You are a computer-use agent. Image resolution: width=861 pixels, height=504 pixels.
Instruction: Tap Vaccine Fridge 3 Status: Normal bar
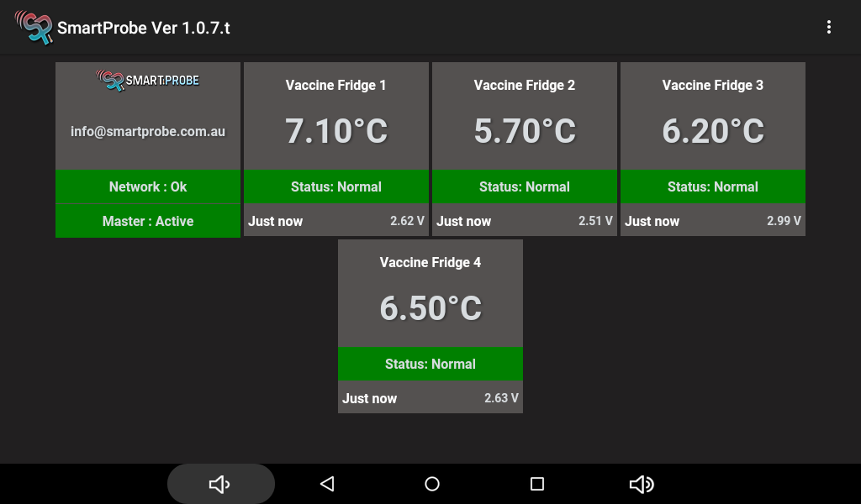[x=713, y=186]
